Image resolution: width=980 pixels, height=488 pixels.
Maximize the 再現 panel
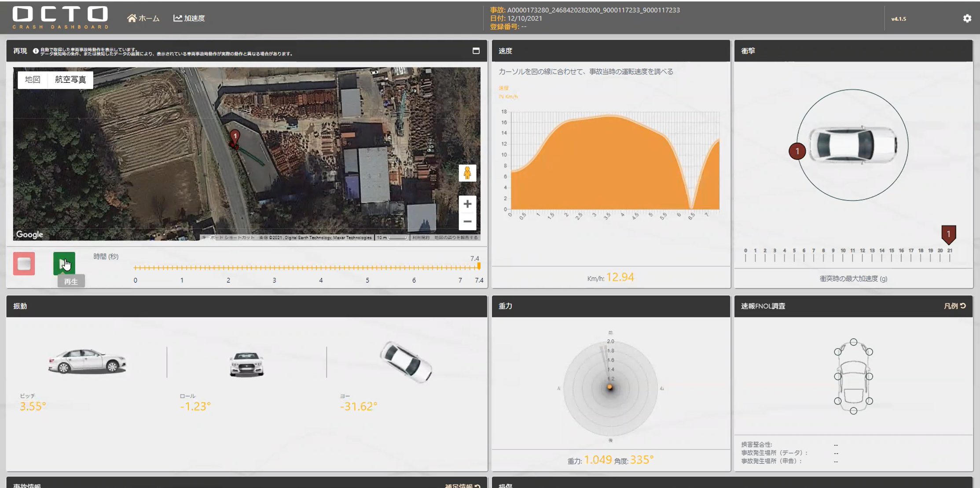(x=476, y=51)
